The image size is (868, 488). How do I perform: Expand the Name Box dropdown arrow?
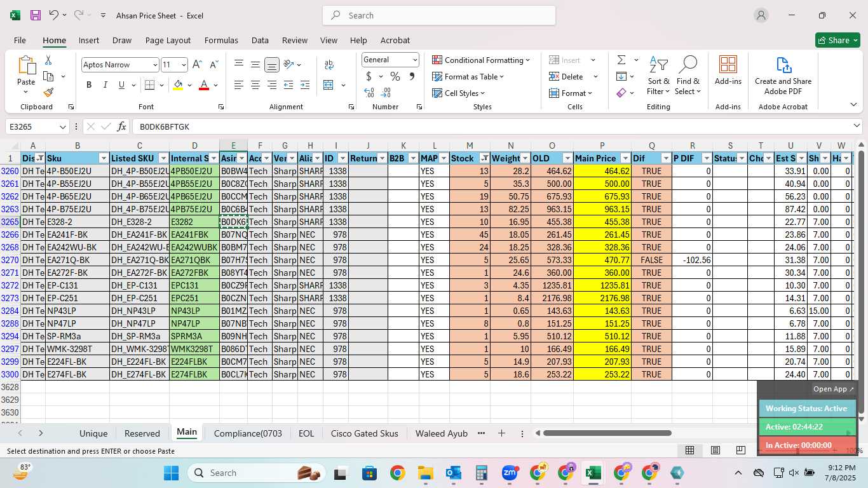point(62,127)
